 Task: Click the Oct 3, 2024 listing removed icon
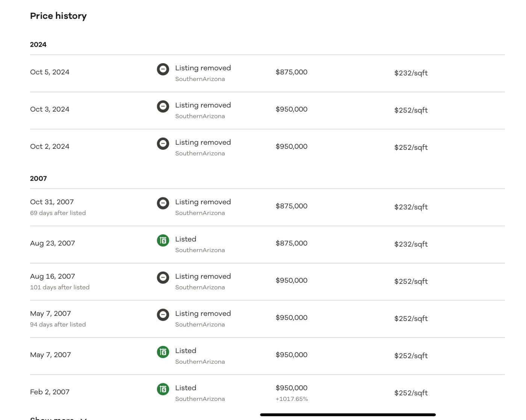click(163, 106)
